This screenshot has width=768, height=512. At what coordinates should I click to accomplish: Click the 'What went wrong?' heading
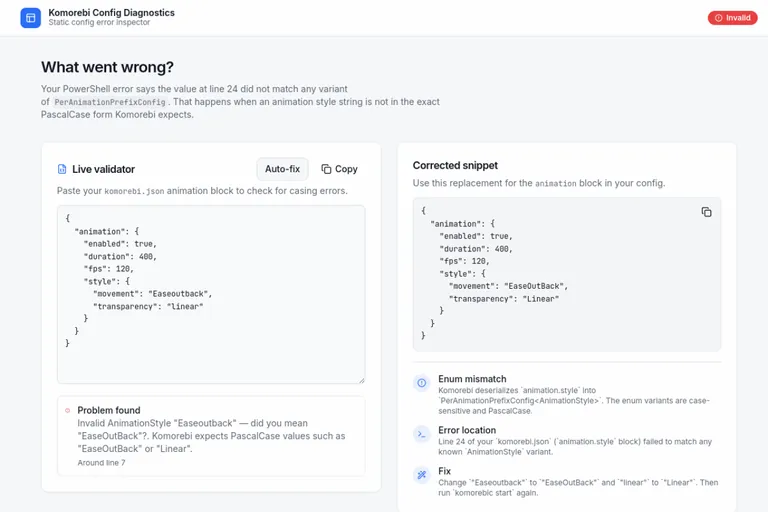click(x=107, y=67)
